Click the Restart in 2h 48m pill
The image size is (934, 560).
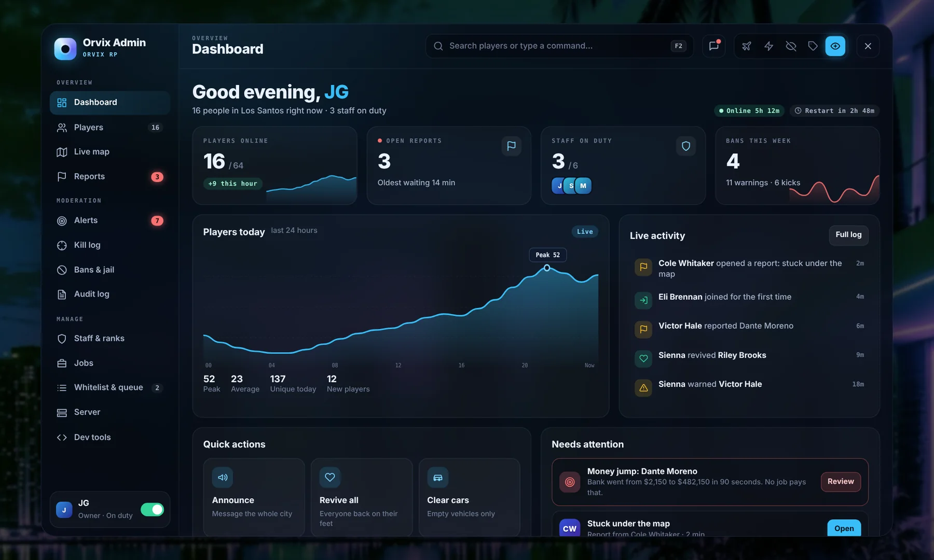[x=834, y=111]
